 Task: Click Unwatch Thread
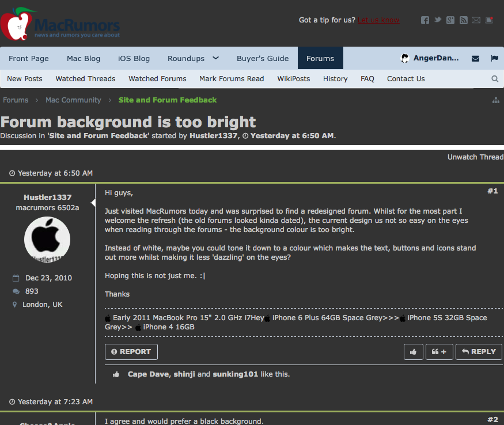(475, 157)
